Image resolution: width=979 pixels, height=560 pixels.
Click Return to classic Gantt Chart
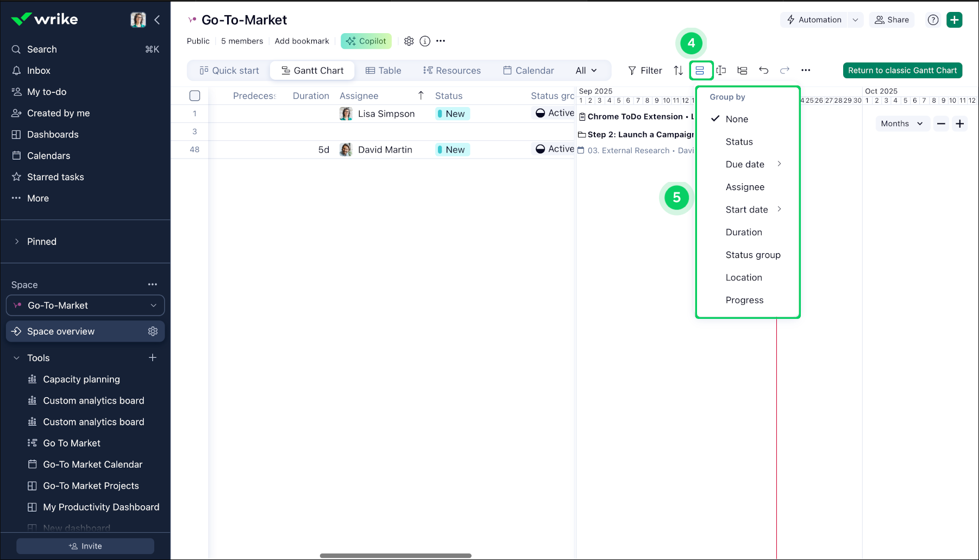point(902,70)
